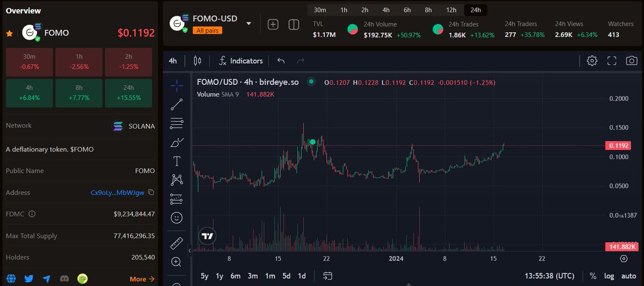Toggle percentage scale mode
This screenshot has width=644, height=286.
(x=592, y=276)
